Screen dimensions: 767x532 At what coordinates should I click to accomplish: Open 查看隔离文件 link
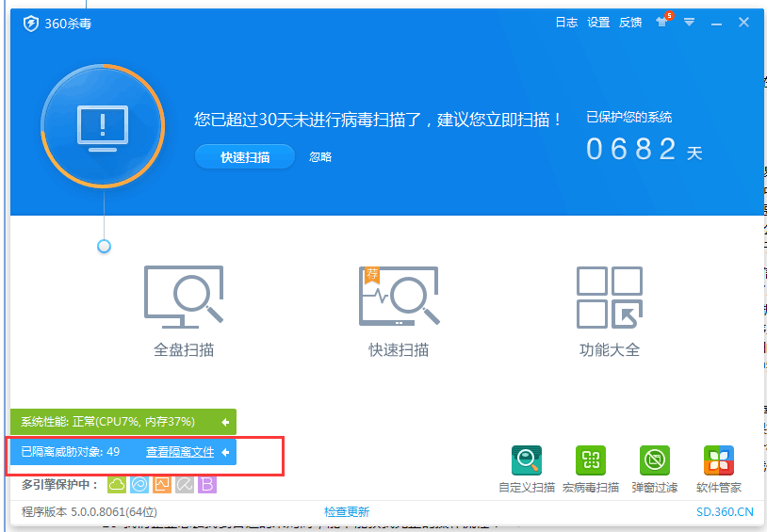(x=180, y=452)
